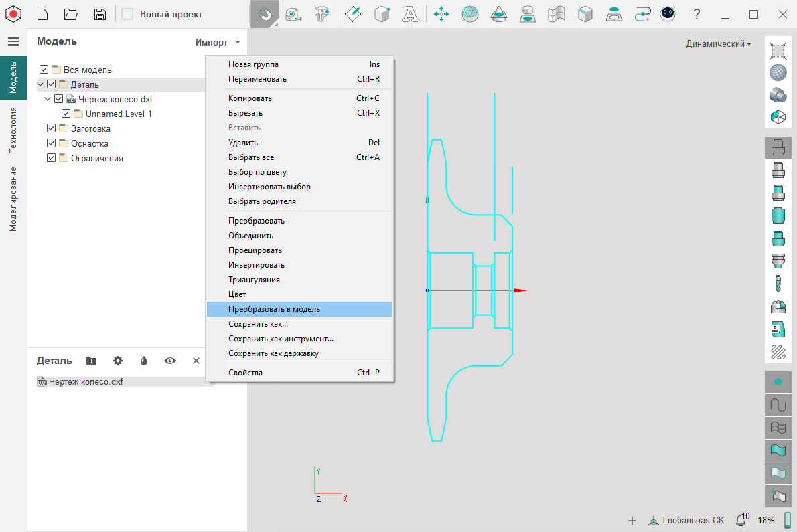This screenshot has height=532, width=797.
Task: Switch to the Технология side tab
Action: [13, 130]
